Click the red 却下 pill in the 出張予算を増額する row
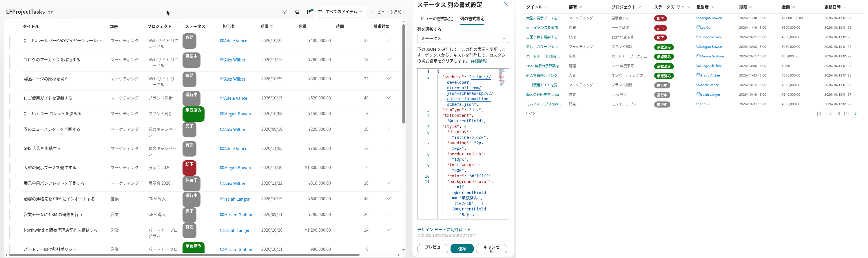Viewport: 868px width, 258px height. (661, 37)
